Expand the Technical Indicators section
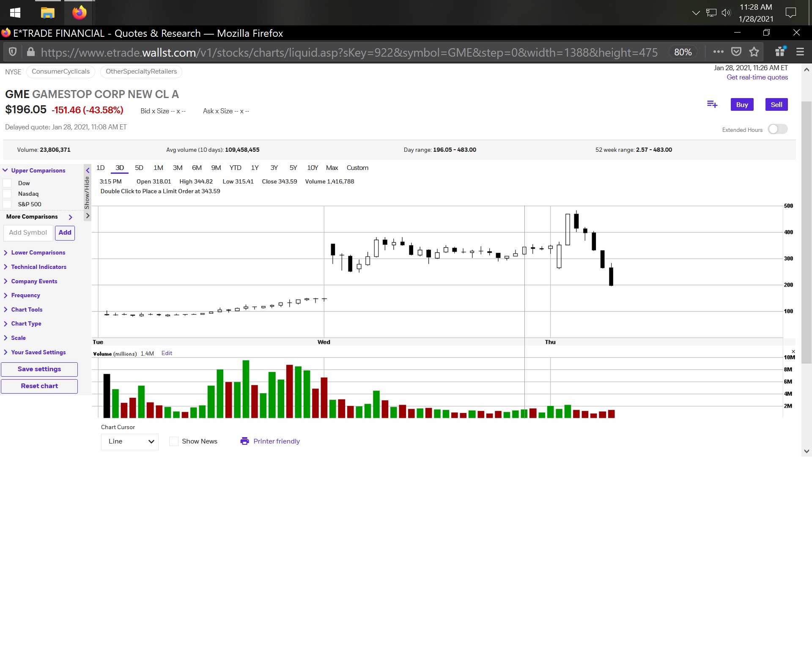 pyautogui.click(x=38, y=267)
